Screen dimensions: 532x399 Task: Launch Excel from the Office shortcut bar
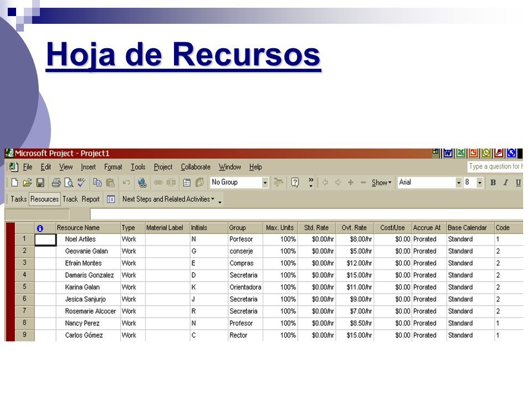(461, 153)
